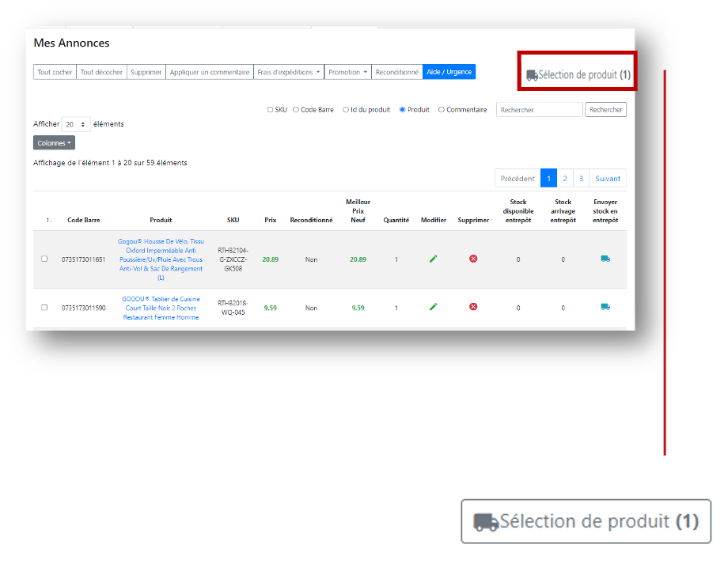Viewport: 728px width, 571px height.
Task: Select the SKU search radio button
Action: pos(270,110)
